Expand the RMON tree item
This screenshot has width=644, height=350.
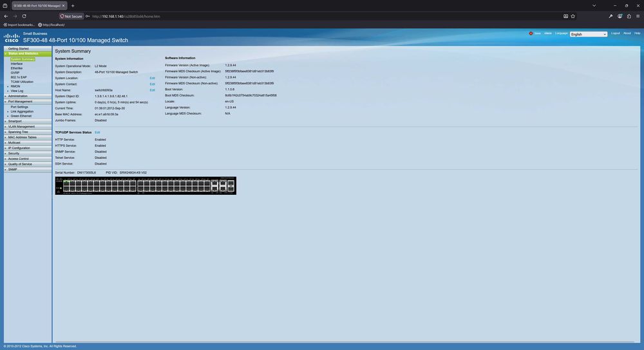[8, 87]
